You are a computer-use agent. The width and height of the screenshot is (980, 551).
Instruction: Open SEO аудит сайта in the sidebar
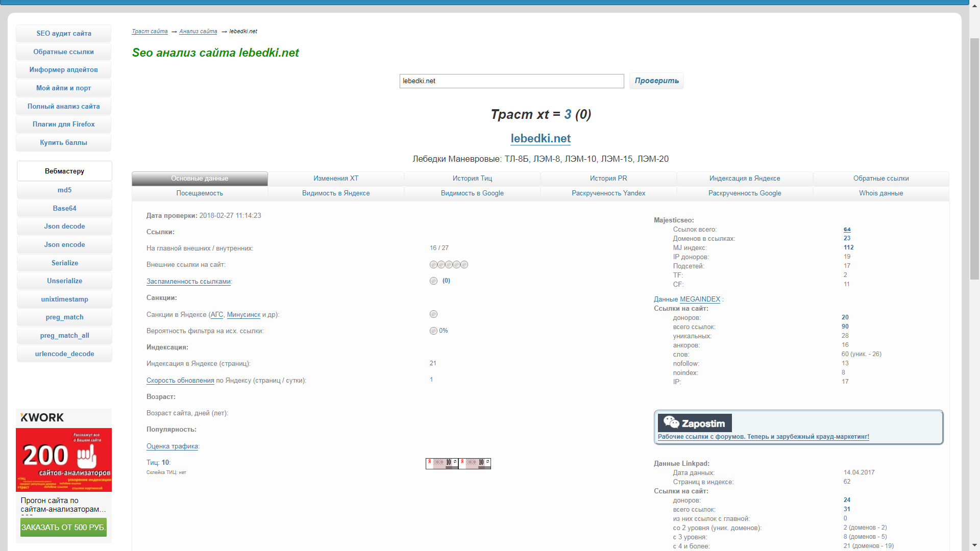[x=64, y=34]
